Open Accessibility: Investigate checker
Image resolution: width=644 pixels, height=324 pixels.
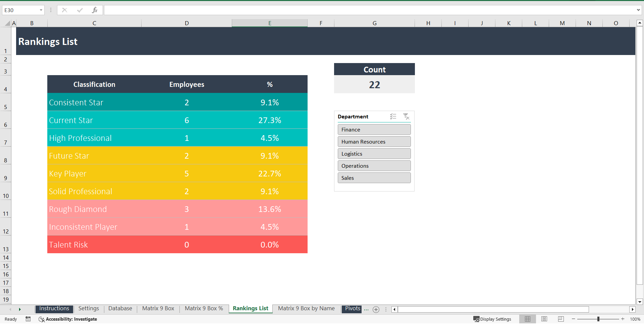tap(68, 319)
